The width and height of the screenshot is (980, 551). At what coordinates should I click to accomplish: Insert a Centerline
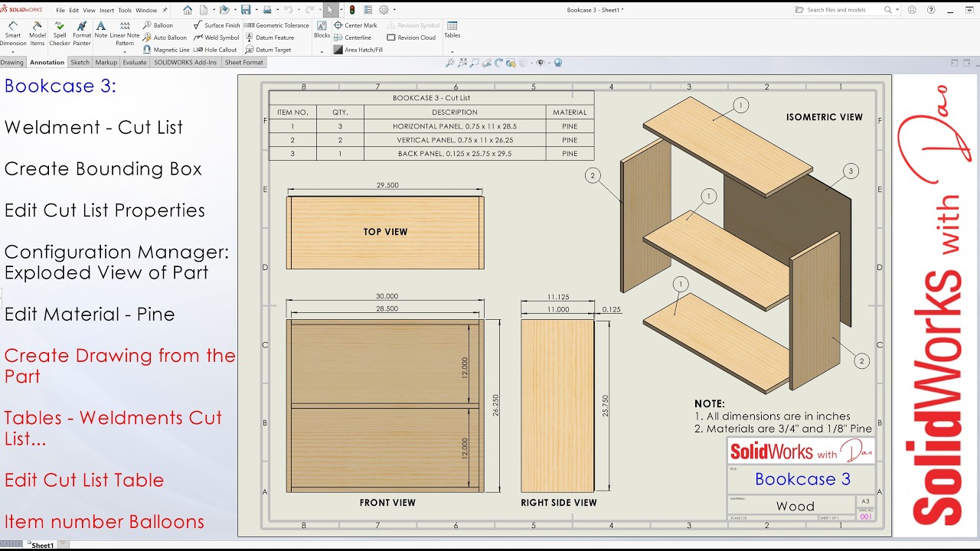tap(352, 37)
